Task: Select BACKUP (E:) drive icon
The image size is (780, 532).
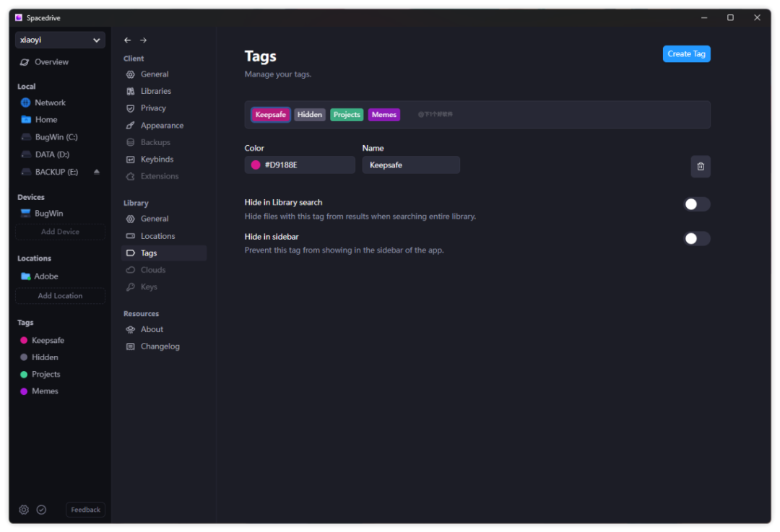Action: (26, 172)
